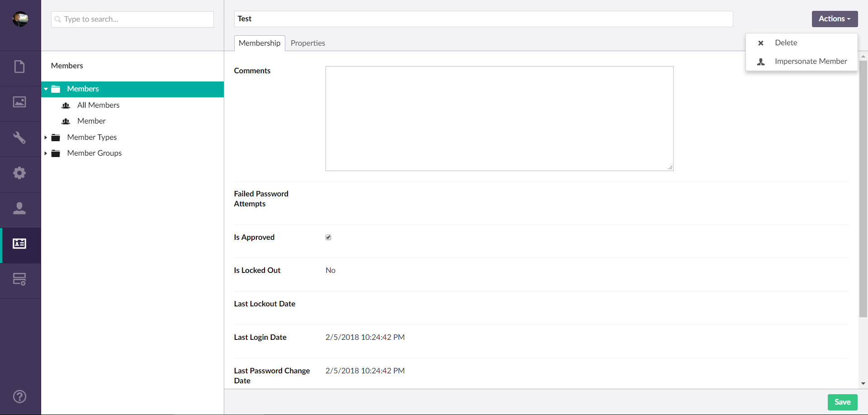Image resolution: width=868 pixels, height=415 pixels.
Task: Open the Developer gear icon
Action: coord(19,173)
